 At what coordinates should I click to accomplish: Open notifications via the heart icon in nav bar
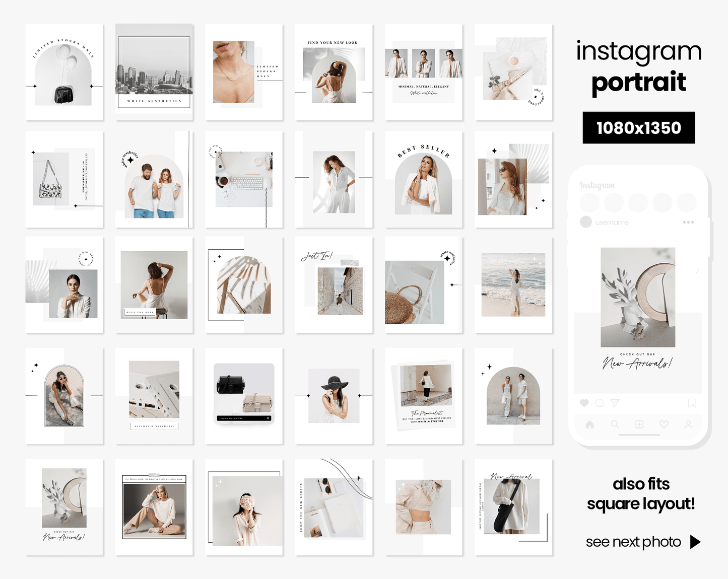click(664, 424)
